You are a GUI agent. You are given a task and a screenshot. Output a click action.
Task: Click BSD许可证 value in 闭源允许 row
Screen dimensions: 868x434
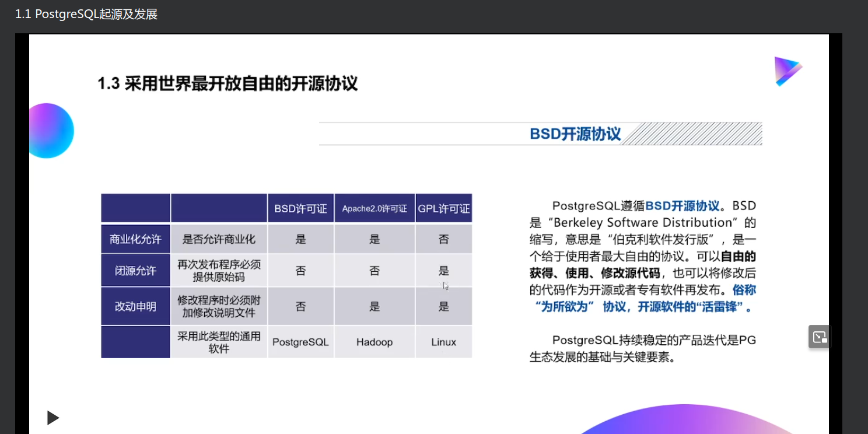point(301,271)
